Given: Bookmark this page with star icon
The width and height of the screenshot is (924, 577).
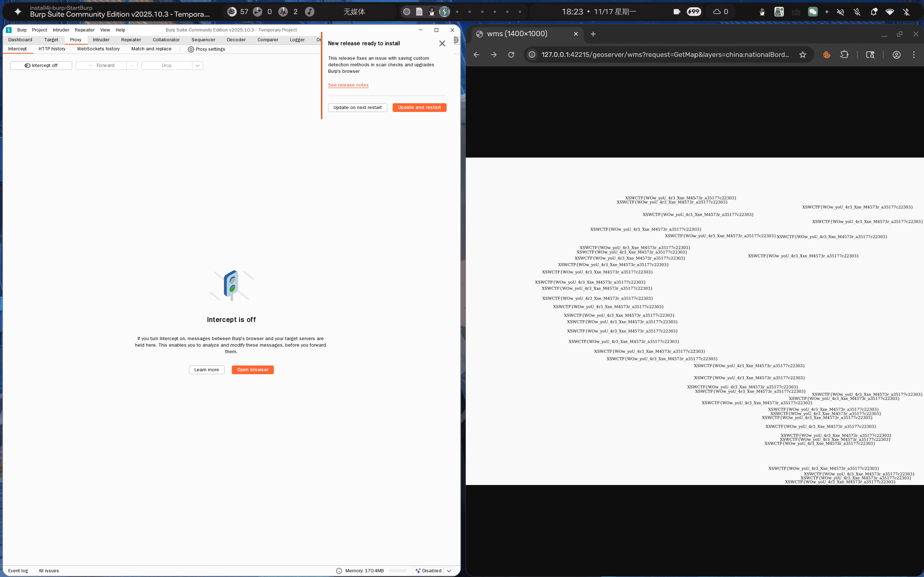Looking at the screenshot, I should pos(803,55).
